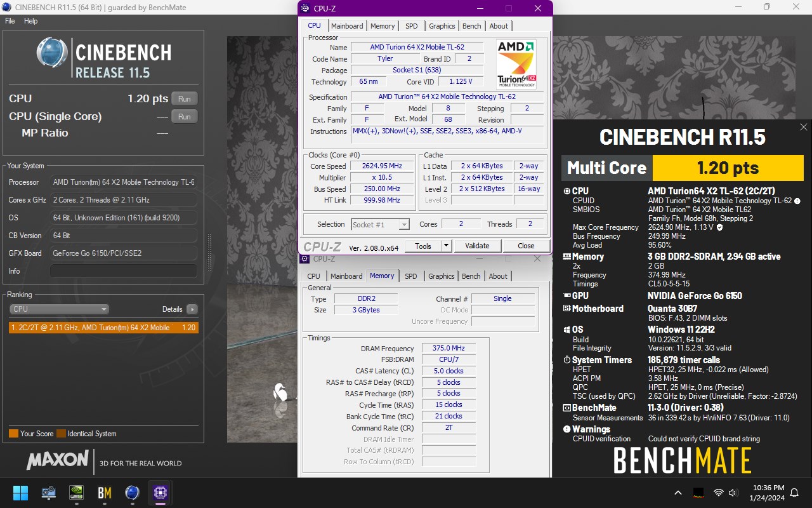Click the Command Rate value 2T
Screen dimensions: 812x508
pos(449,428)
